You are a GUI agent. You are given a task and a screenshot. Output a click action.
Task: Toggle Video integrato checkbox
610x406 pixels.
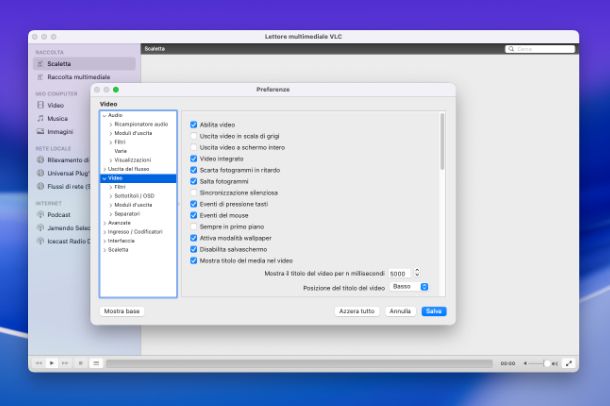click(x=193, y=159)
